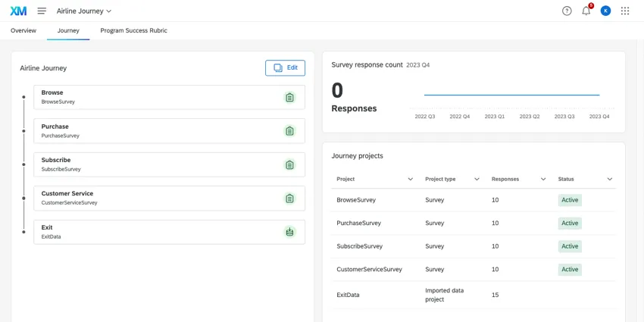
Task: Open the hamburger navigation menu
Action: (x=42, y=11)
